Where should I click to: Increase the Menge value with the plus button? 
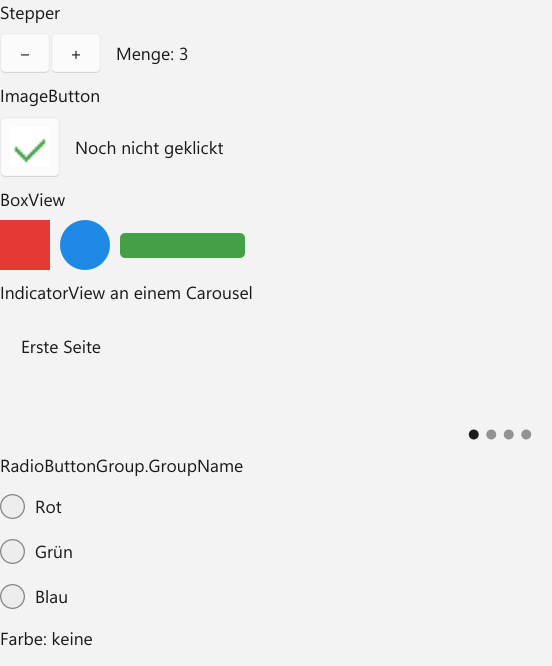tap(76, 54)
